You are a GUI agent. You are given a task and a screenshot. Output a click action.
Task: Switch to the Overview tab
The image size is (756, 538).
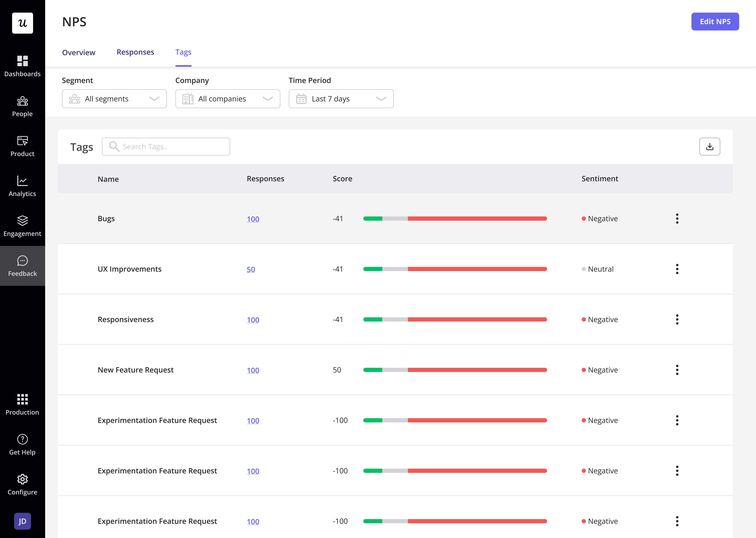79,52
